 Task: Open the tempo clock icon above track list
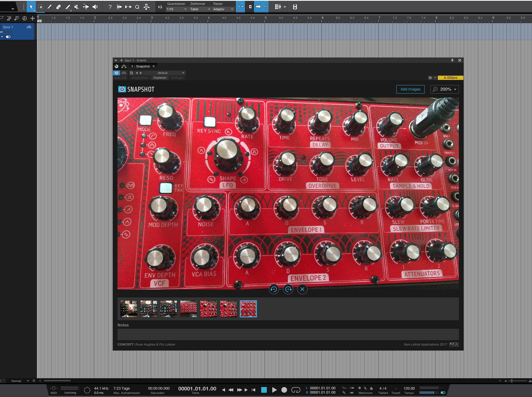pos(24,18)
